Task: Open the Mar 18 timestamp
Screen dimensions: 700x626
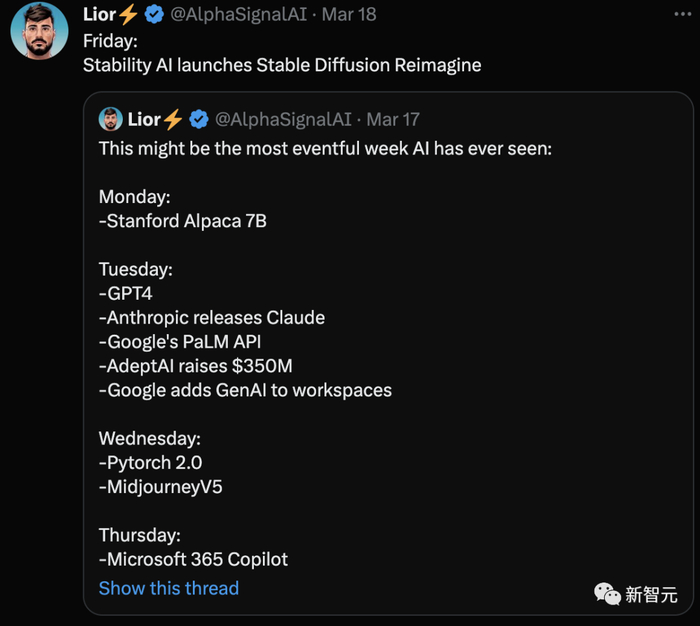Action: tap(349, 15)
